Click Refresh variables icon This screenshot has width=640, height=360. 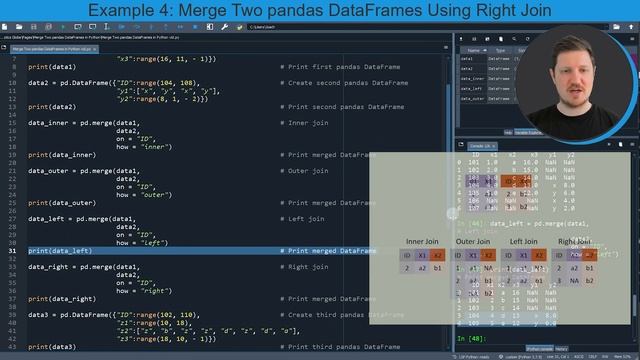[x=527, y=39]
